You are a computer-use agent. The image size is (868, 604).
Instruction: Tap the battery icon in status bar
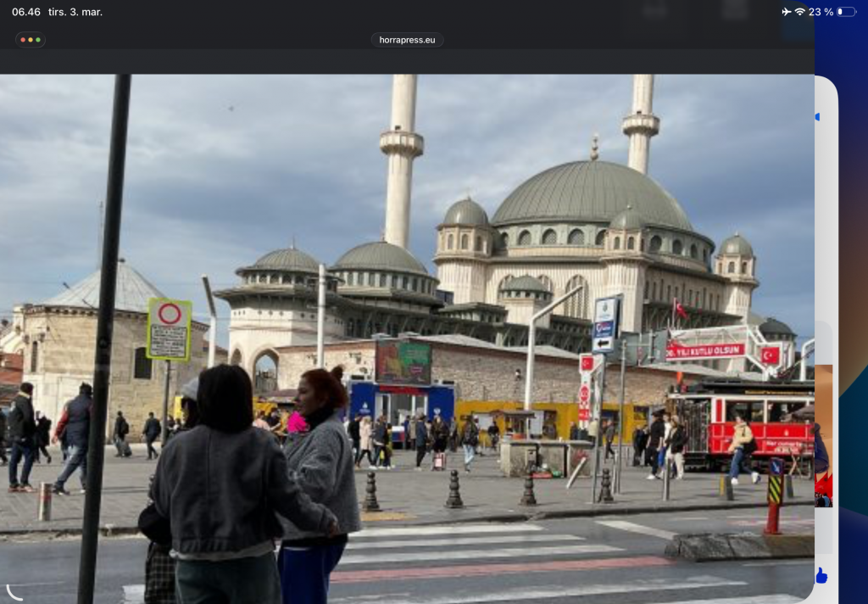click(846, 12)
